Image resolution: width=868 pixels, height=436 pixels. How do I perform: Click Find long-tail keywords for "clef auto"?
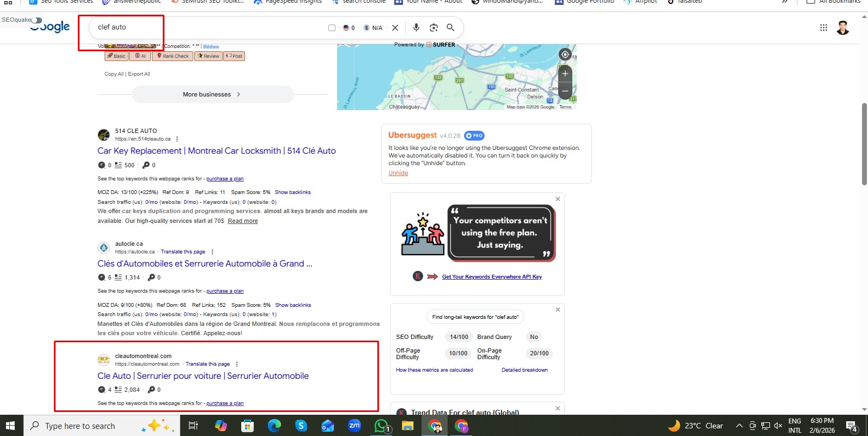(x=475, y=317)
